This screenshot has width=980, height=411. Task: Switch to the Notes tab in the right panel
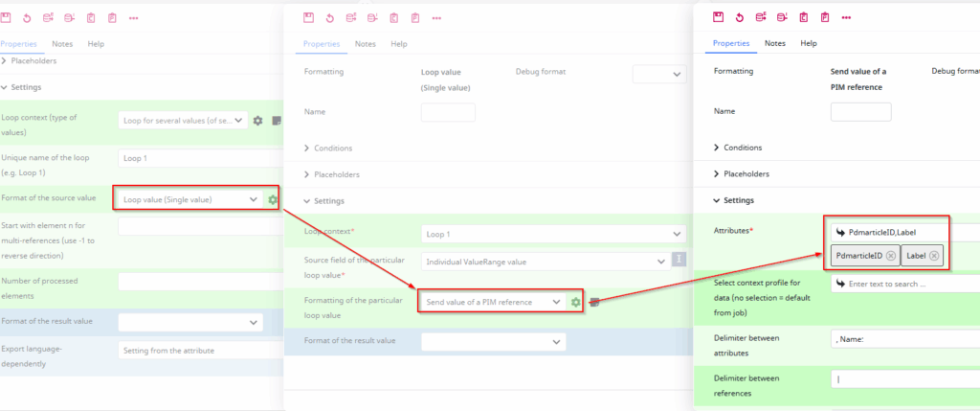(x=775, y=43)
